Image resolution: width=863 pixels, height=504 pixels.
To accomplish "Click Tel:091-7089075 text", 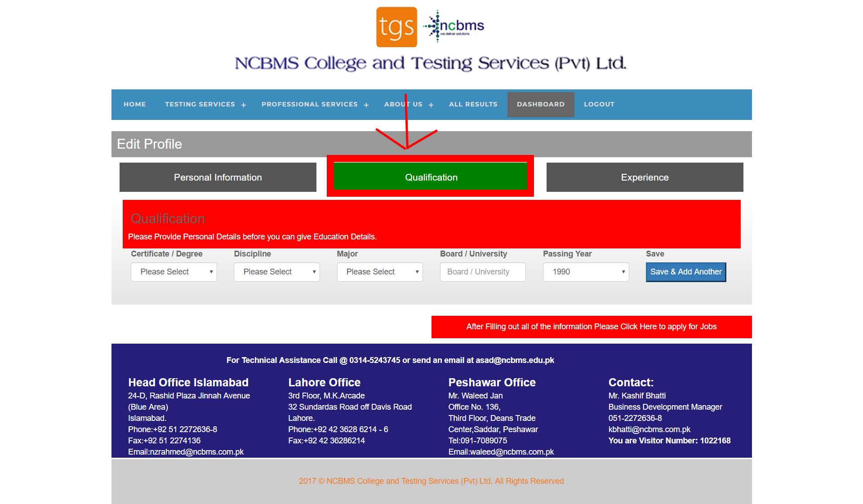I will tap(478, 441).
